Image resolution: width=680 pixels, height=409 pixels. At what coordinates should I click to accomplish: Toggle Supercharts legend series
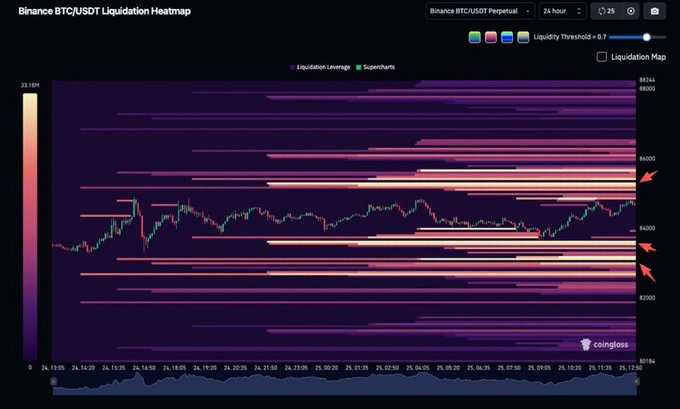coord(375,67)
